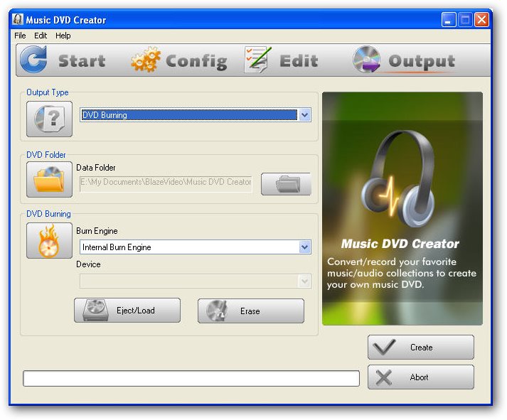The width and height of the screenshot is (507, 420).
Task: Open the Help menu
Action: tap(63, 36)
